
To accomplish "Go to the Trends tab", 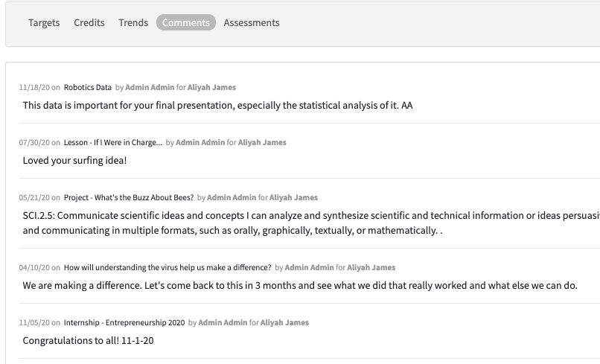I will pyautogui.click(x=133, y=22).
